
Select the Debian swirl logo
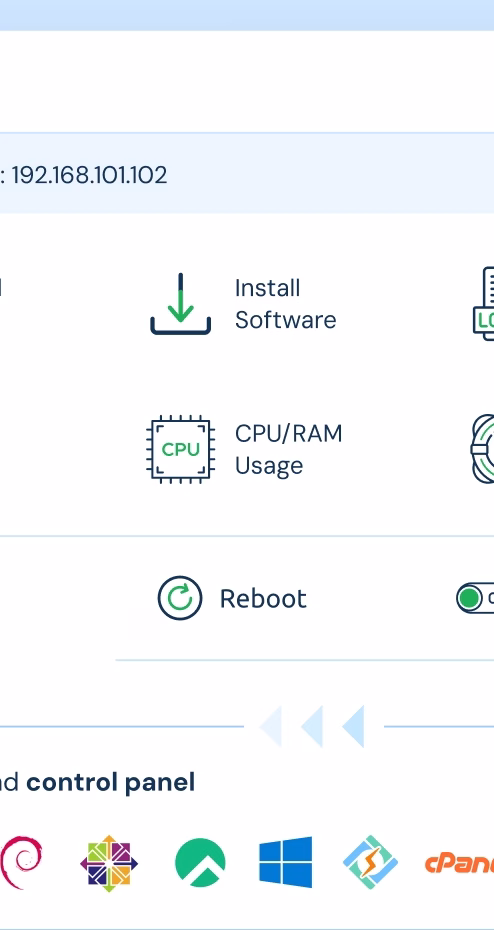21,862
